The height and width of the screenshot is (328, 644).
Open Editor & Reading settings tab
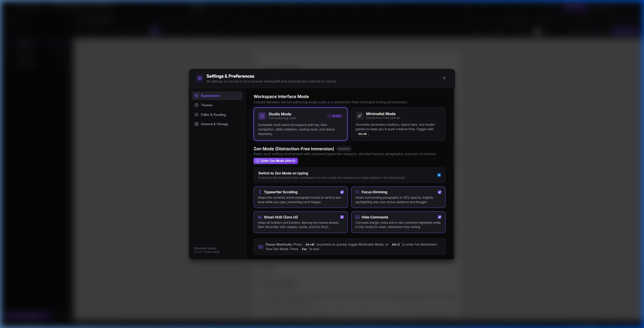pos(217,115)
